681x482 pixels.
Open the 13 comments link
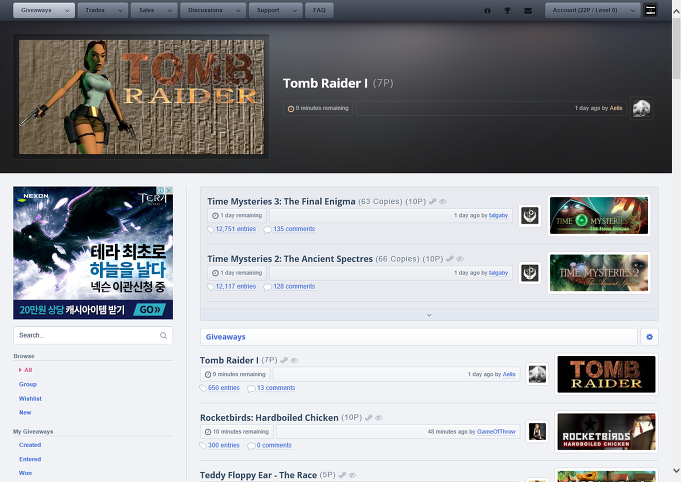click(x=276, y=388)
